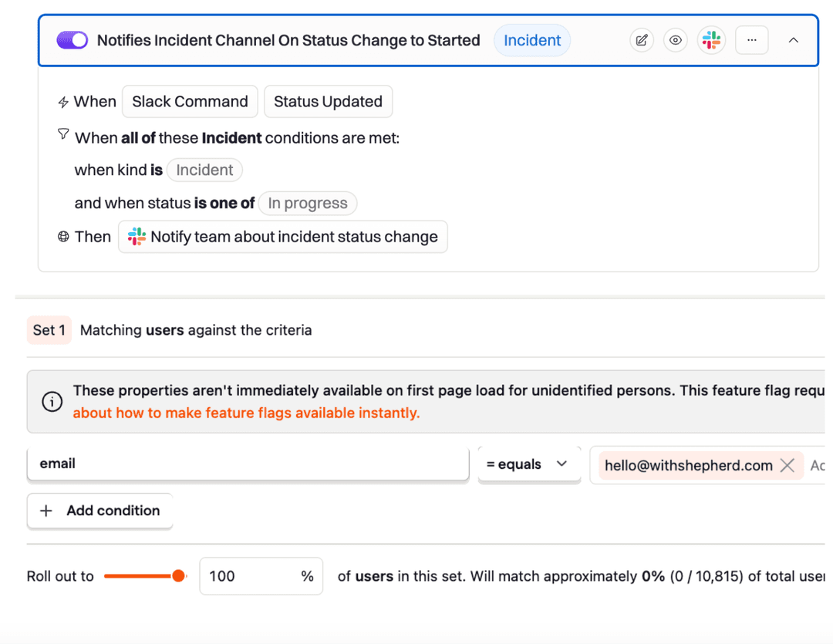This screenshot has height=644, width=833.
Task: Open the three-dots more options menu
Action: point(751,40)
